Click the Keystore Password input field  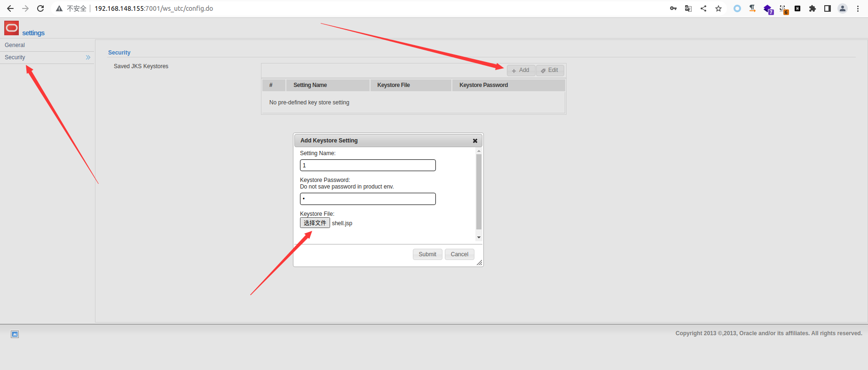(368, 199)
